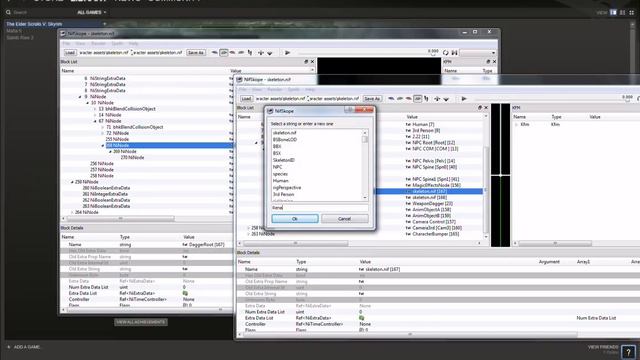Click Load button in back NifSkope window
The height and width of the screenshot is (360, 640).
point(70,53)
